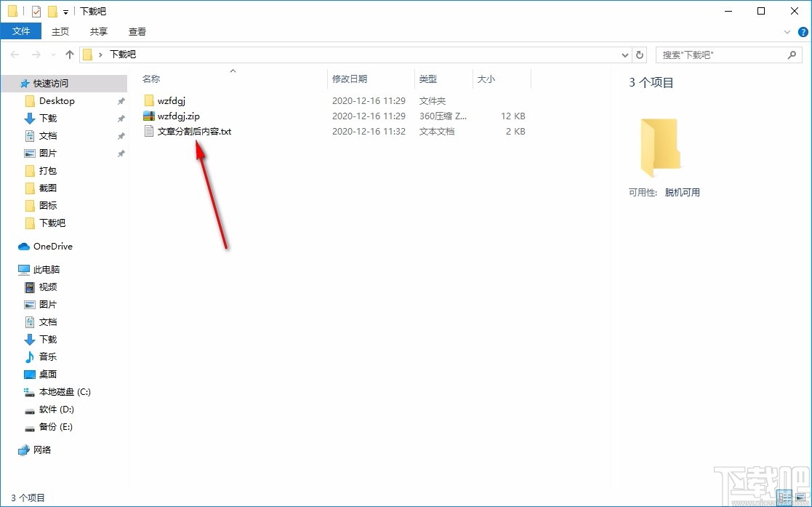Click the up-one-level arrow

click(69, 54)
